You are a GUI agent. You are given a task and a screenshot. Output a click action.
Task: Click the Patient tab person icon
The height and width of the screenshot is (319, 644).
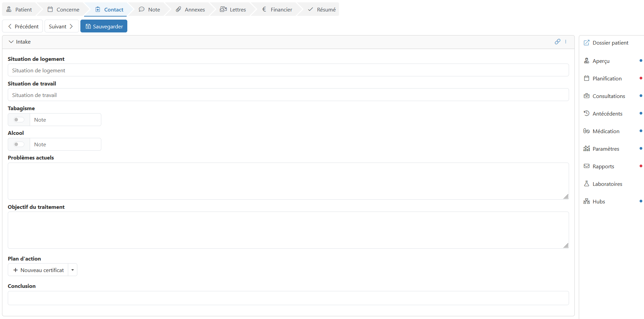[x=9, y=9]
